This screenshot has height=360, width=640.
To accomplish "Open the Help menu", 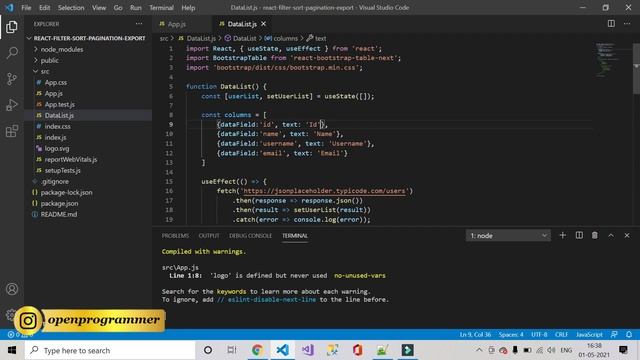I will pos(188,8).
